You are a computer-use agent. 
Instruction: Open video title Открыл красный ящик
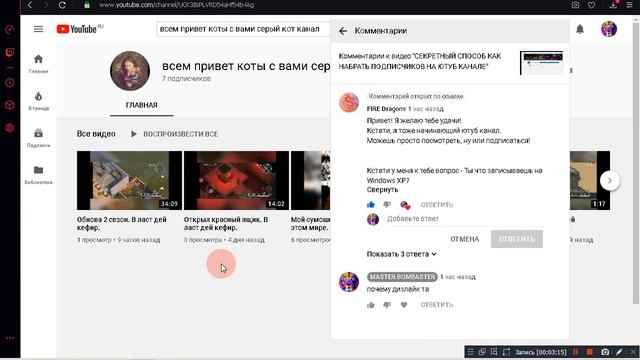[226, 223]
